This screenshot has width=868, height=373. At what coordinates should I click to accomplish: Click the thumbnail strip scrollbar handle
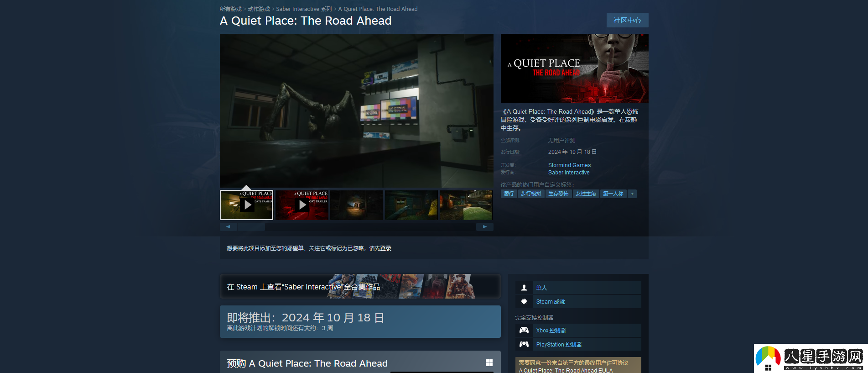251,226
